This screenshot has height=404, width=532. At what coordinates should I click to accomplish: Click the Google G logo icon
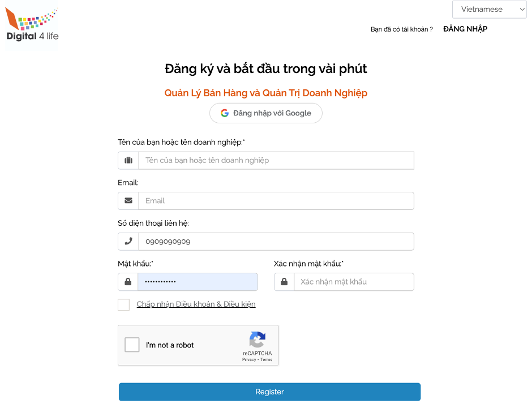click(225, 113)
